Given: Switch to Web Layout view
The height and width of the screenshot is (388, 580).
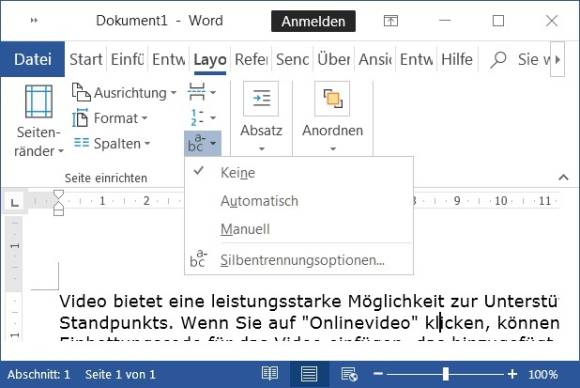Looking at the screenshot, I should coord(349,374).
